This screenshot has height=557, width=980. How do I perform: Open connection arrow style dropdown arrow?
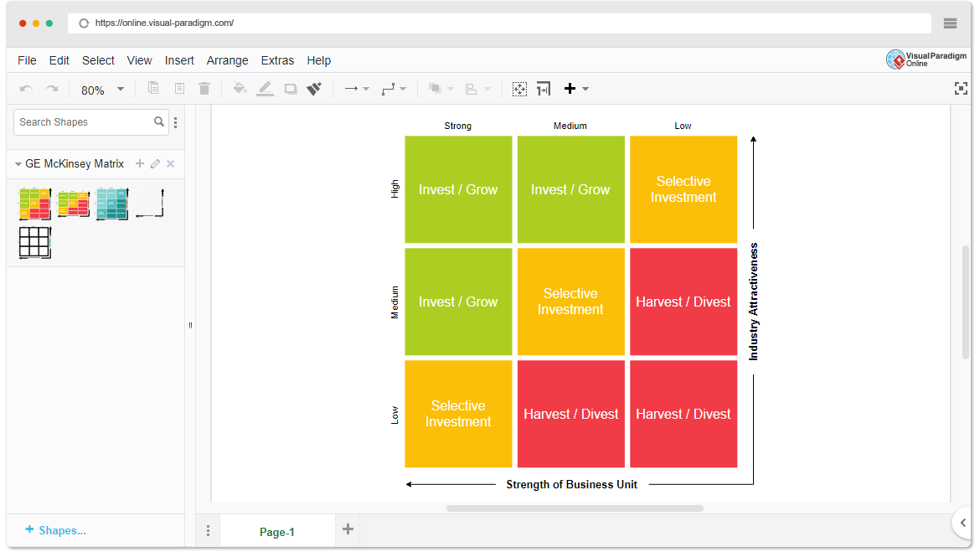[366, 90]
